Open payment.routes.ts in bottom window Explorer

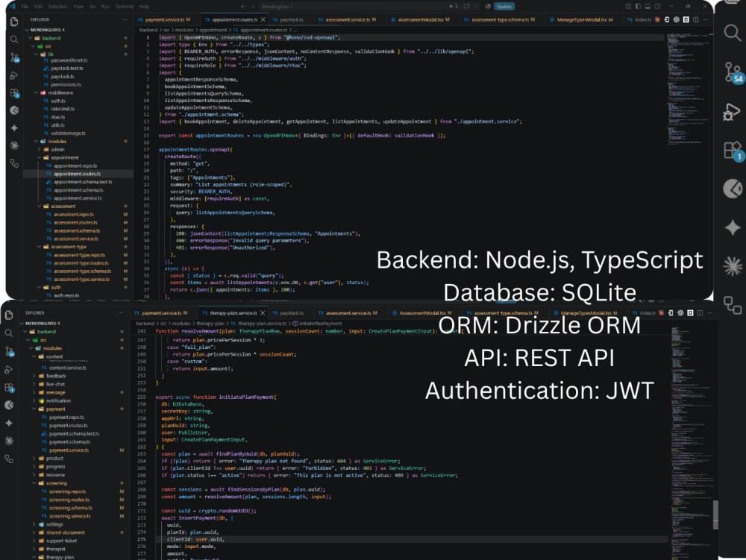(x=69, y=426)
